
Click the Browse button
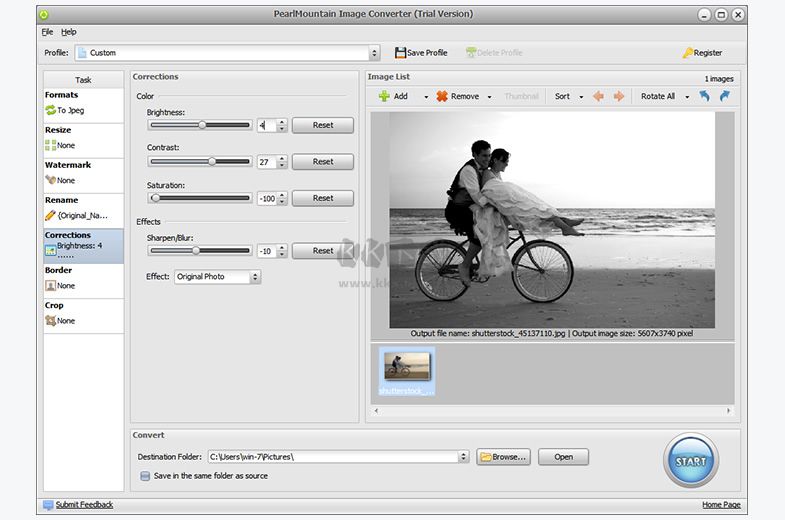pyautogui.click(x=503, y=457)
